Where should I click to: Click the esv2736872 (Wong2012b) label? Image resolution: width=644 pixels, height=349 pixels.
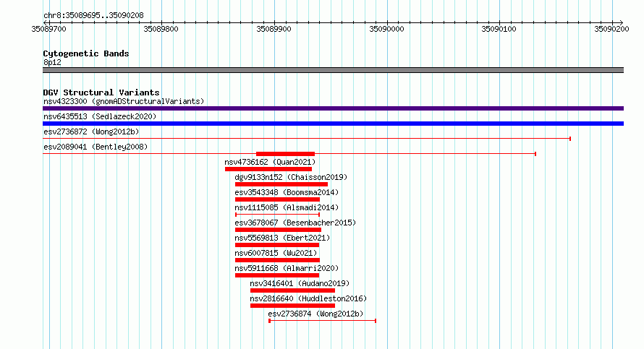91,132
